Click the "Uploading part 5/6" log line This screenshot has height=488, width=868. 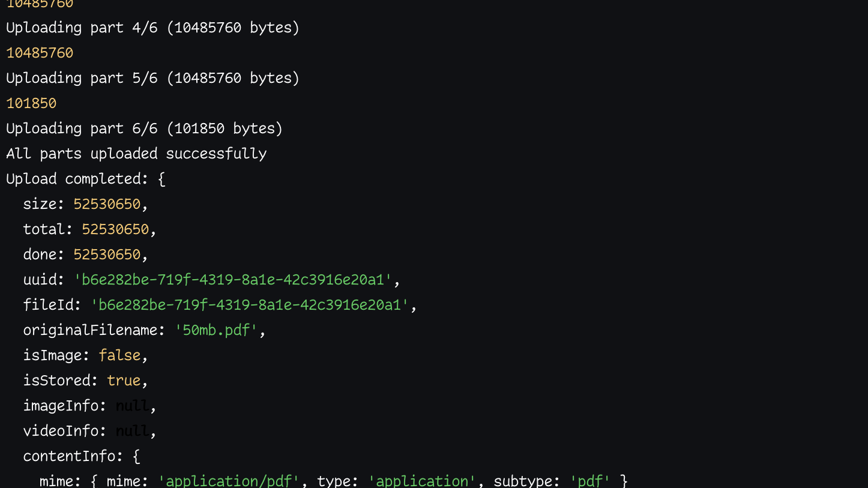(152, 78)
